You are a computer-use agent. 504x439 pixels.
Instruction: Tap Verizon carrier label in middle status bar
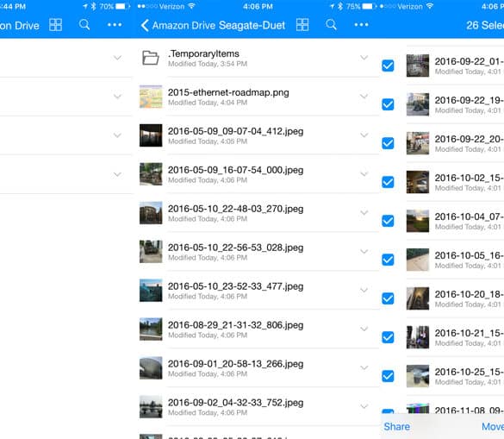pos(171,6)
